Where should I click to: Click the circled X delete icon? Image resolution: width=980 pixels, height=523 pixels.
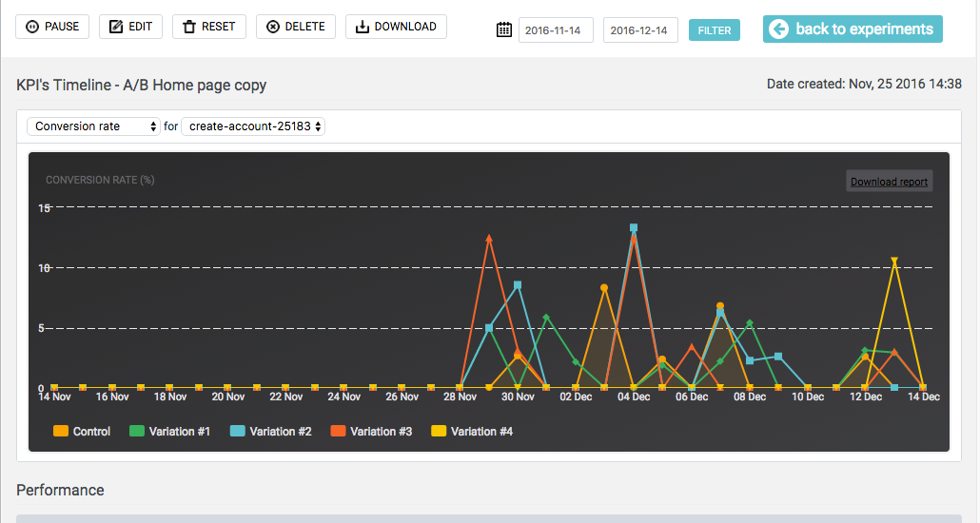coord(273,27)
